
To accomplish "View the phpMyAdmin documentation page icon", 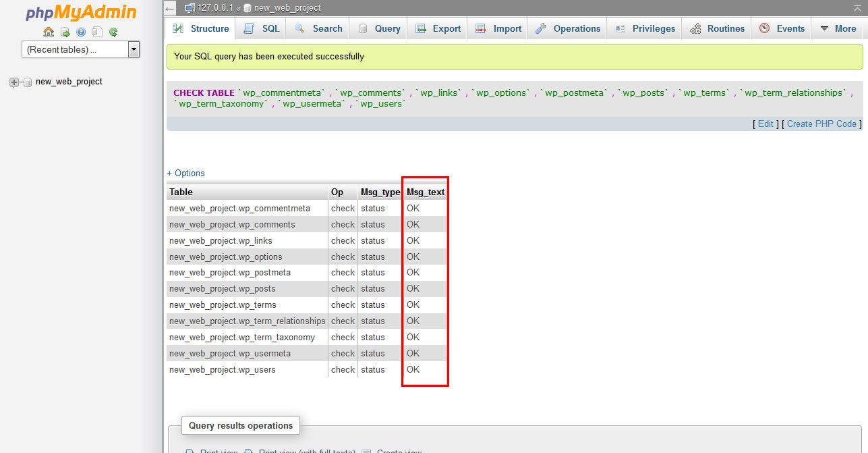I will tap(96, 32).
